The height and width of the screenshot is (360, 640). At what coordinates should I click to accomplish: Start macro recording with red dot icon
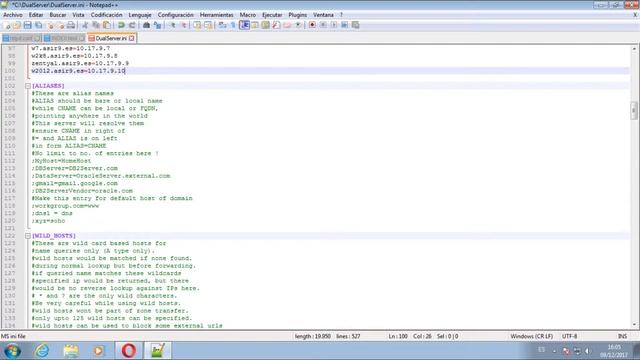pyautogui.click(x=312, y=25)
